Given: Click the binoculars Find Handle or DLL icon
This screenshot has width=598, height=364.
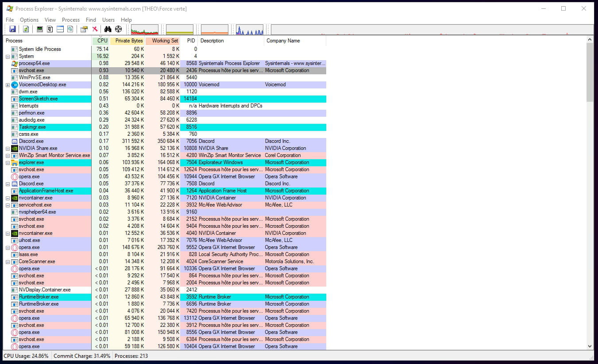Looking at the screenshot, I should pyautogui.click(x=108, y=29).
